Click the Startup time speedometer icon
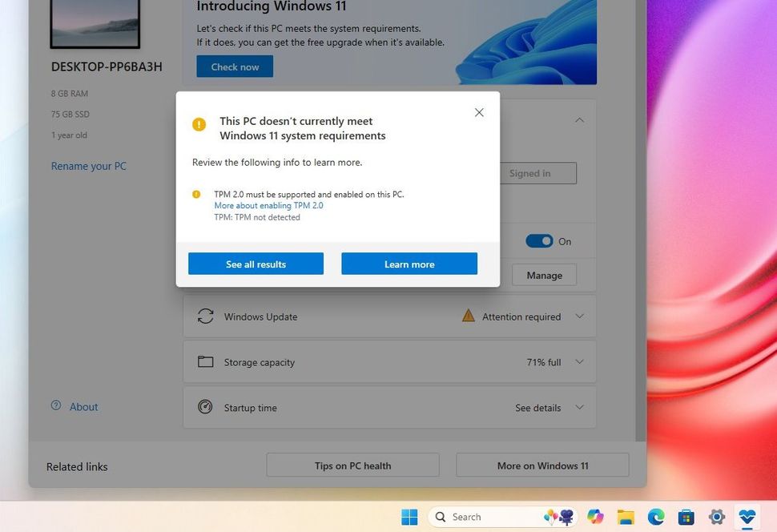 coord(206,407)
